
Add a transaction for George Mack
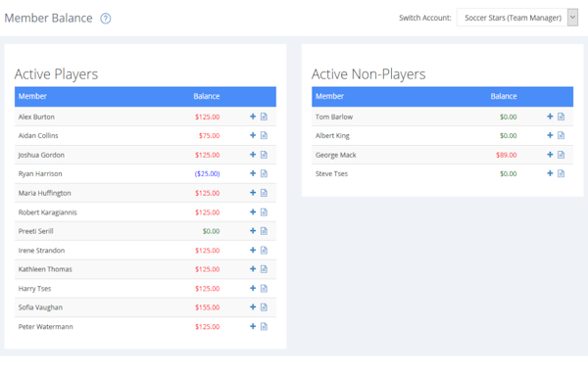click(x=550, y=155)
